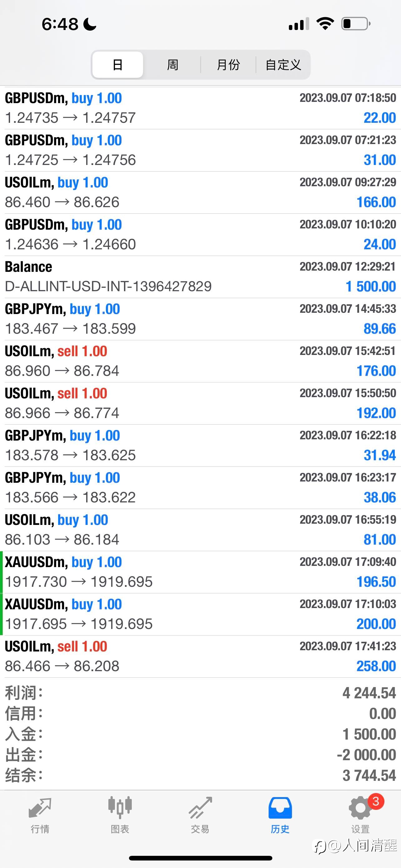
Task: Choose the 自定义 custom period
Action: pos(283,65)
